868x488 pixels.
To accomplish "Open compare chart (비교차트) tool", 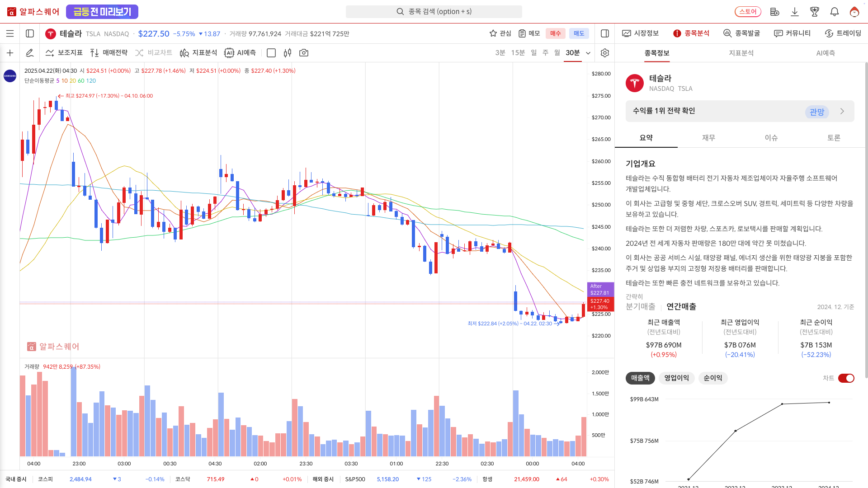I will pyautogui.click(x=154, y=53).
